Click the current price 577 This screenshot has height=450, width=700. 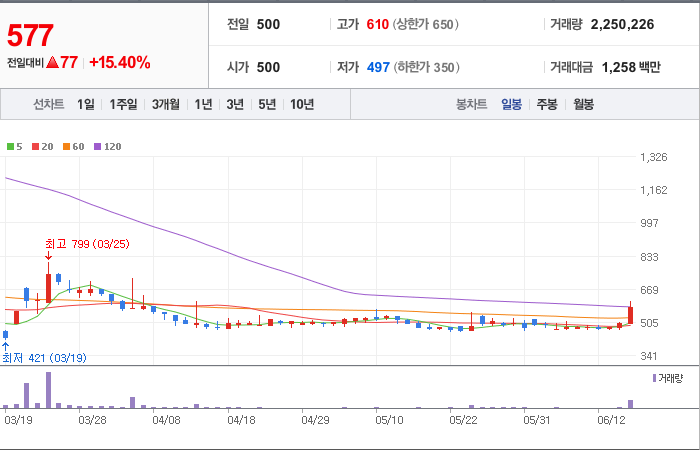pos(30,36)
